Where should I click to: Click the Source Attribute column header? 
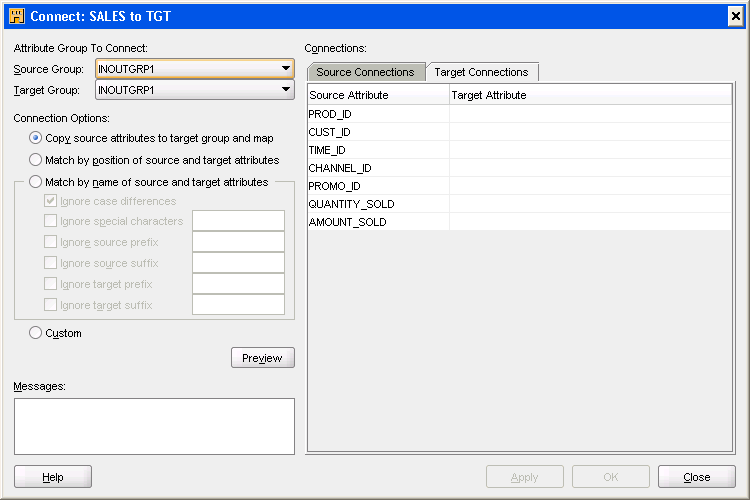point(378,95)
